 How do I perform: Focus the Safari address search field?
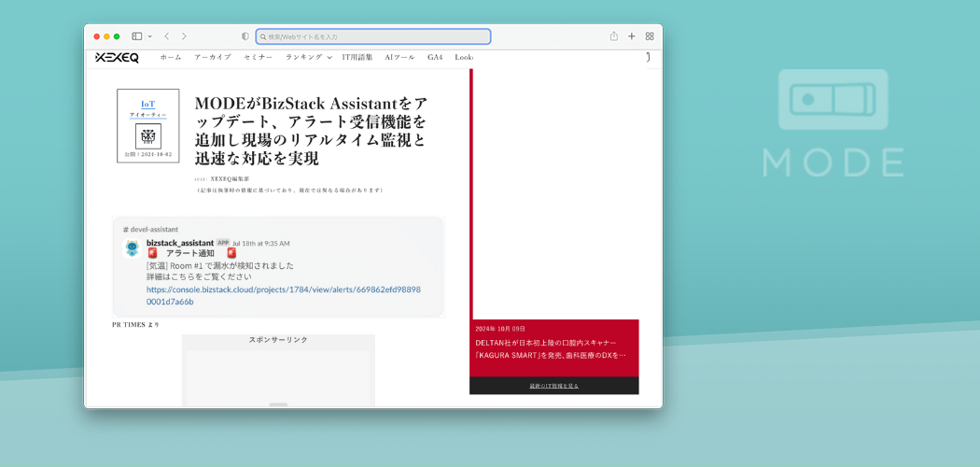[x=373, y=36]
